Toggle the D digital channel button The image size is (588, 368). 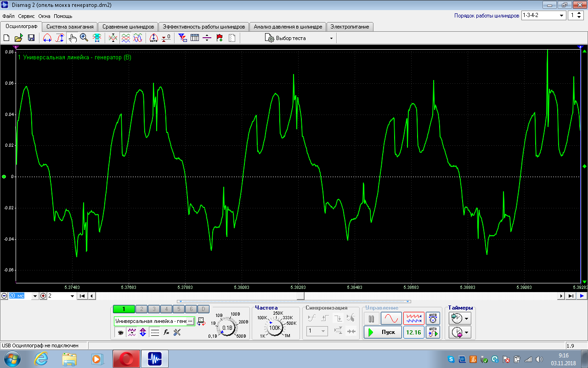click(204, 309)
